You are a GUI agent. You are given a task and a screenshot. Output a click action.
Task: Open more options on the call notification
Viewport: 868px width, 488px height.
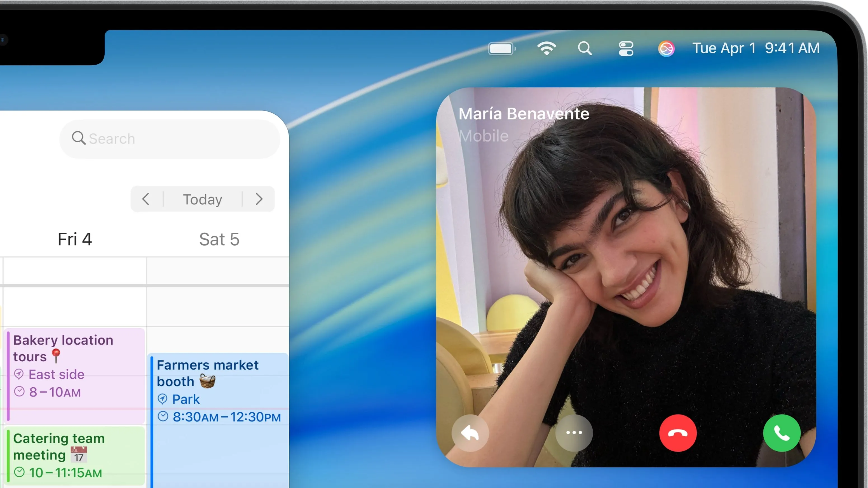pyautogui.click(x=574, y=433)
